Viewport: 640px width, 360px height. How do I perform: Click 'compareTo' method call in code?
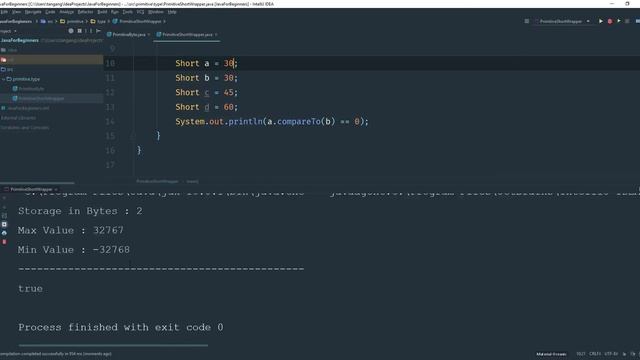point(299,122)
